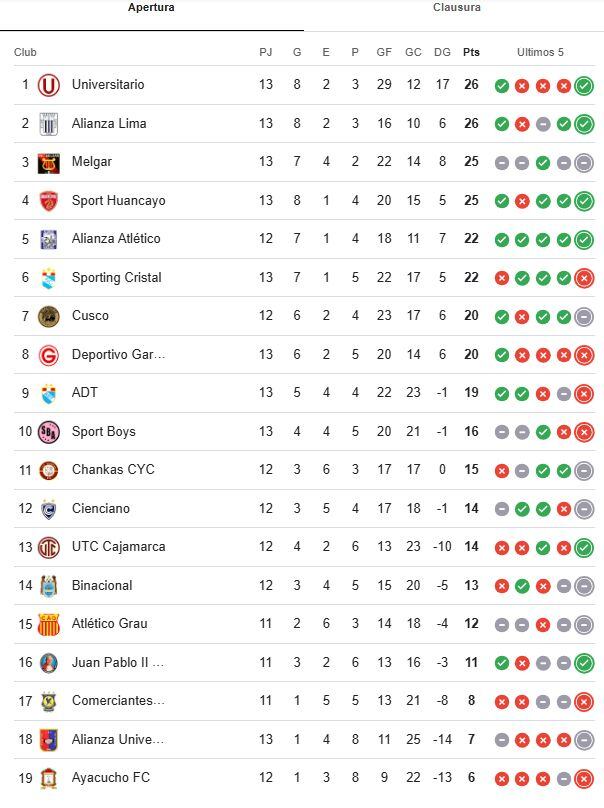Click the Melgar team logo

(x=48, y=163)
